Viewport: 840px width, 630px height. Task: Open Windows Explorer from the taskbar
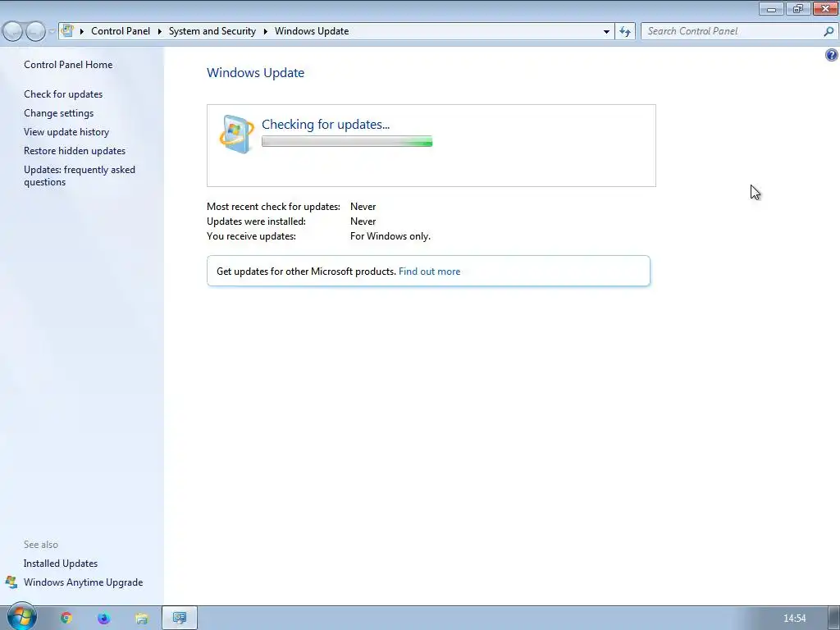pyautogui.click(x=141, y=619)
